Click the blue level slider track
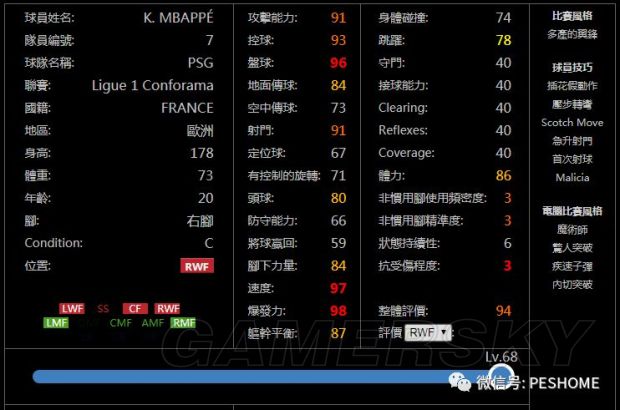The width and height of the screenshot is (620, 410). pyautogui.click(x=250, y=377)
